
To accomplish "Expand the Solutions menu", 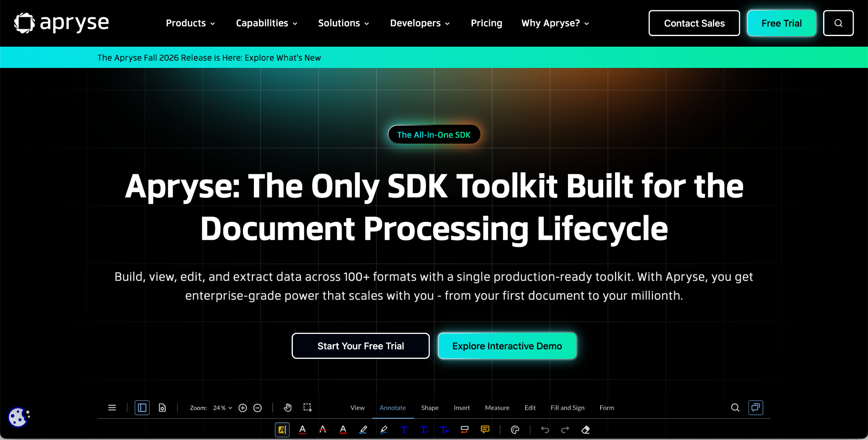I will click(344, 23).
